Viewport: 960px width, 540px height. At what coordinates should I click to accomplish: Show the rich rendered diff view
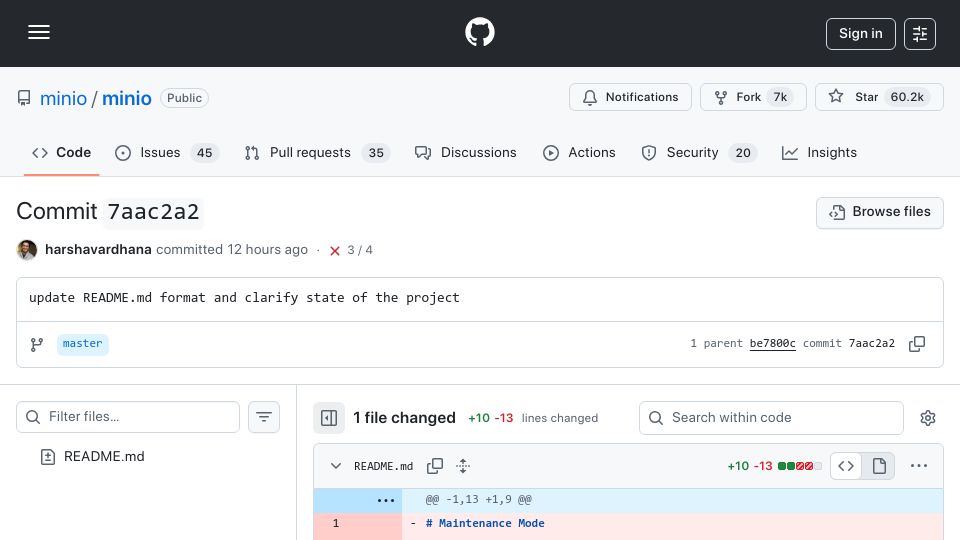click(879, 466)
